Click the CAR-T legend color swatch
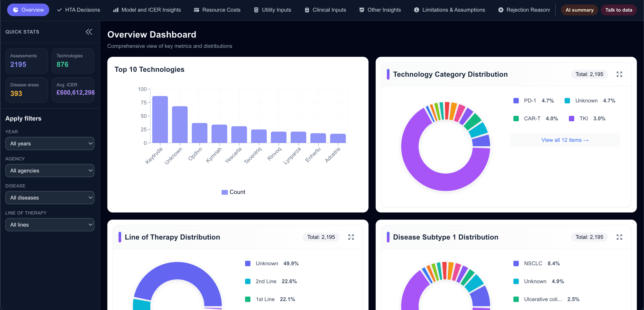Image resolution: width=644 pixels, height=310 pixels. point(516,119)
